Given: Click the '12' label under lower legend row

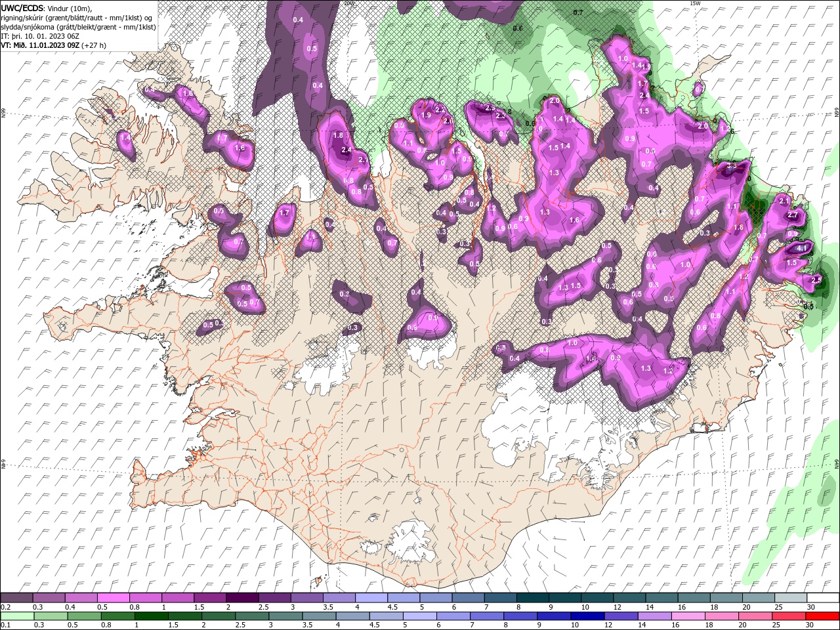Looking at the screenshot, I should pos(608,625).
